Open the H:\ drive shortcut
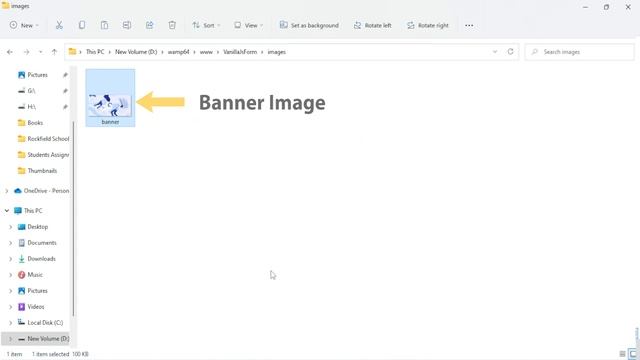The width and height of the screenshot is (640, 360). point(31,107)
